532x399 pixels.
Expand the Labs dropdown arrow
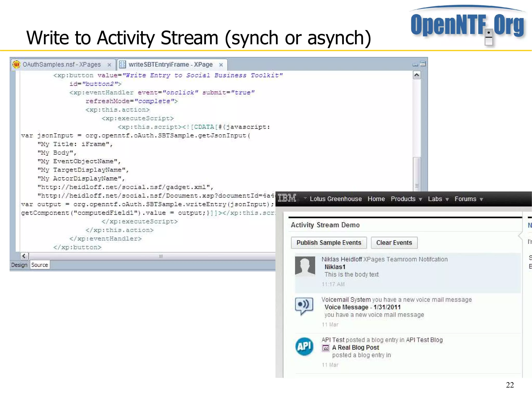[447, 199]
